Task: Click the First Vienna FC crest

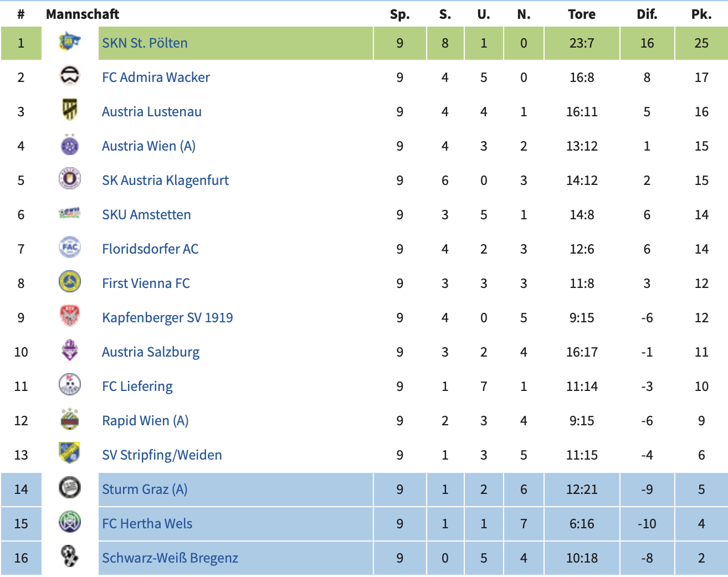Action: tap(70, 282)
